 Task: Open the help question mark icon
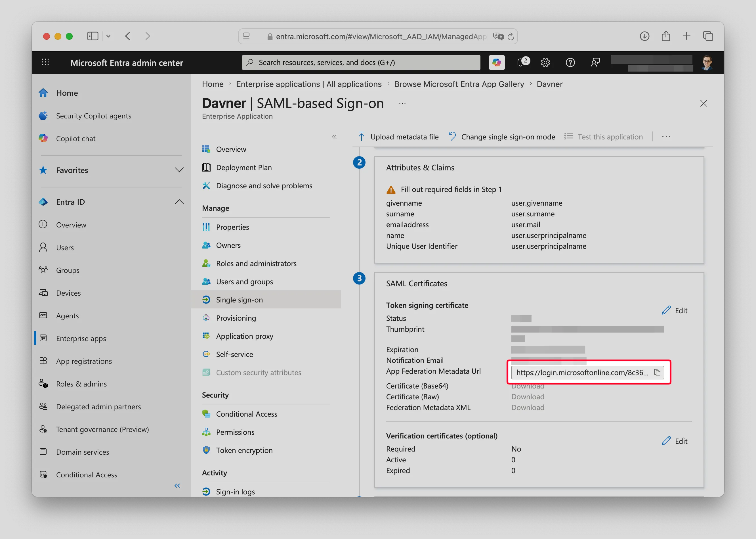pyautogui.click(x=570, y=62)
